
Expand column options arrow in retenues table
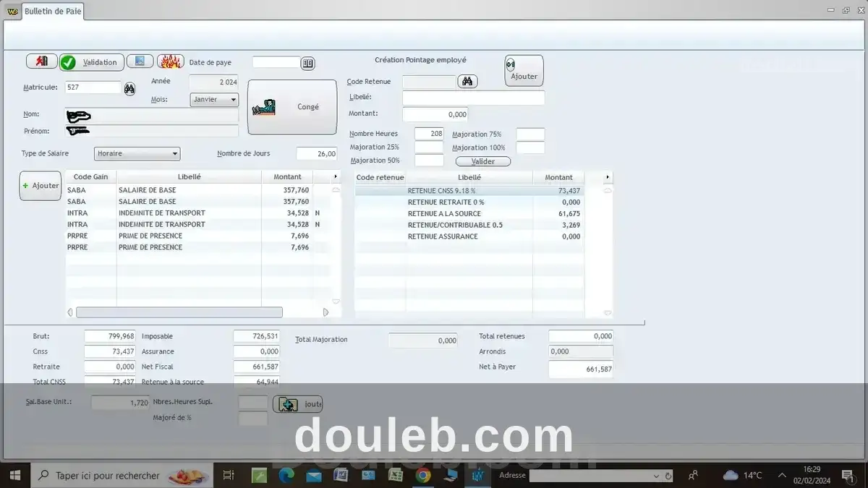[606, 177]
